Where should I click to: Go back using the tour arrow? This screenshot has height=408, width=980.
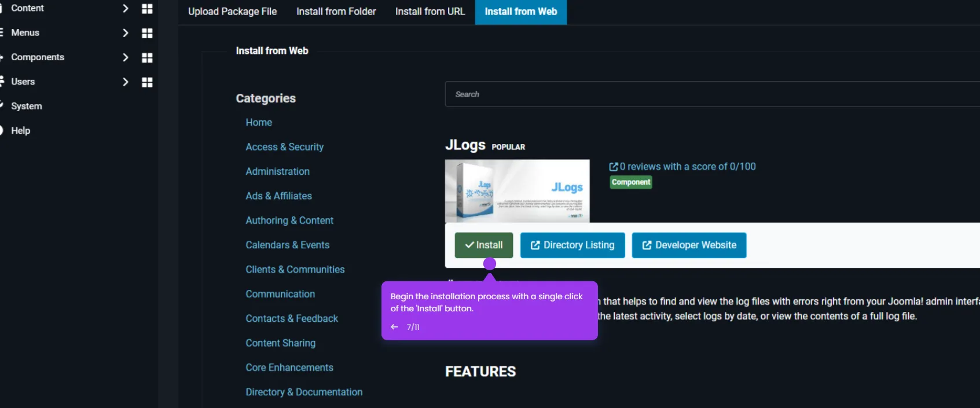(x=394, y=327)
